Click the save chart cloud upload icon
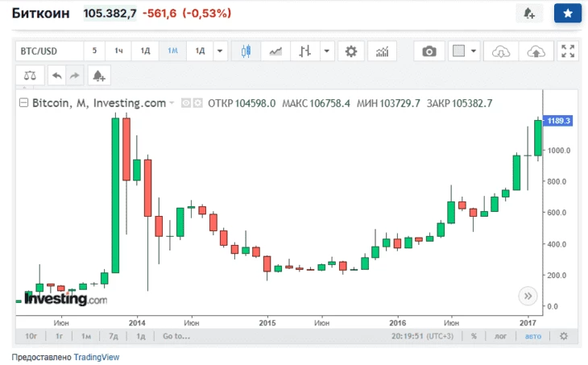The width and height of the screenshot is (588, 365). tap(535, 51)
